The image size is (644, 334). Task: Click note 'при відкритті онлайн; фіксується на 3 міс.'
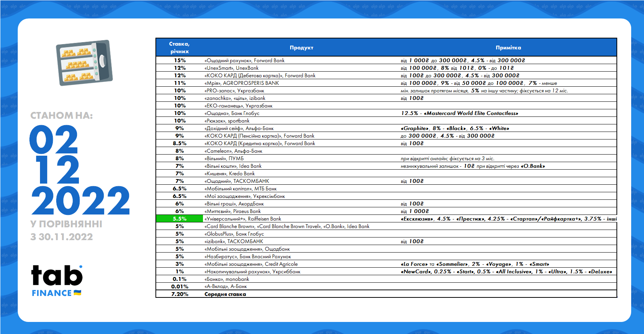[447, 158]
